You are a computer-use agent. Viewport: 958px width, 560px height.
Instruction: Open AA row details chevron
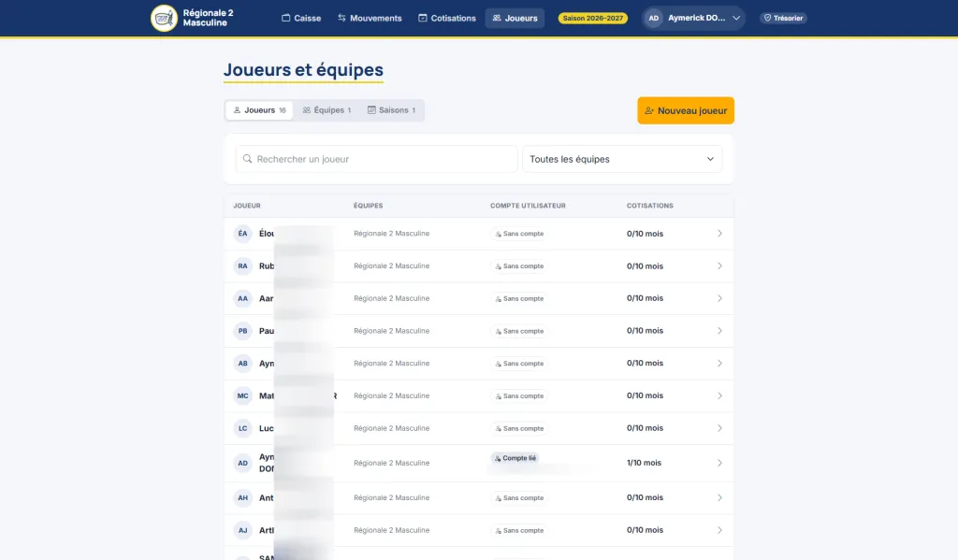tap(719, 298)
